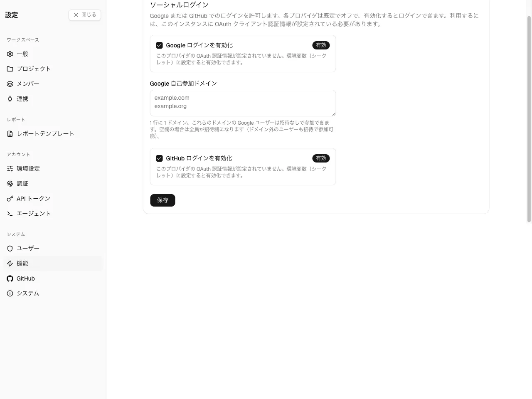Select レポートテンプレート in the sidebar
This screenshot has height=399, width=532.
(53, 134)
